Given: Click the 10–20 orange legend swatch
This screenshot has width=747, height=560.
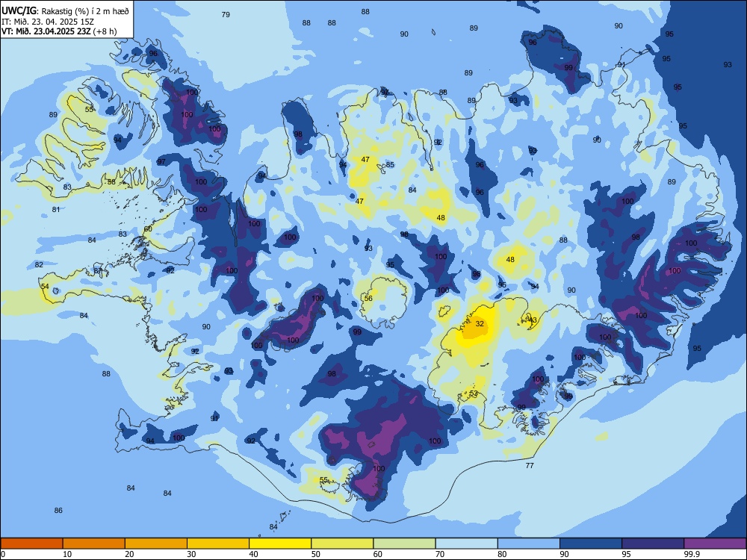Looking at the screenshot, I should 94,544.
